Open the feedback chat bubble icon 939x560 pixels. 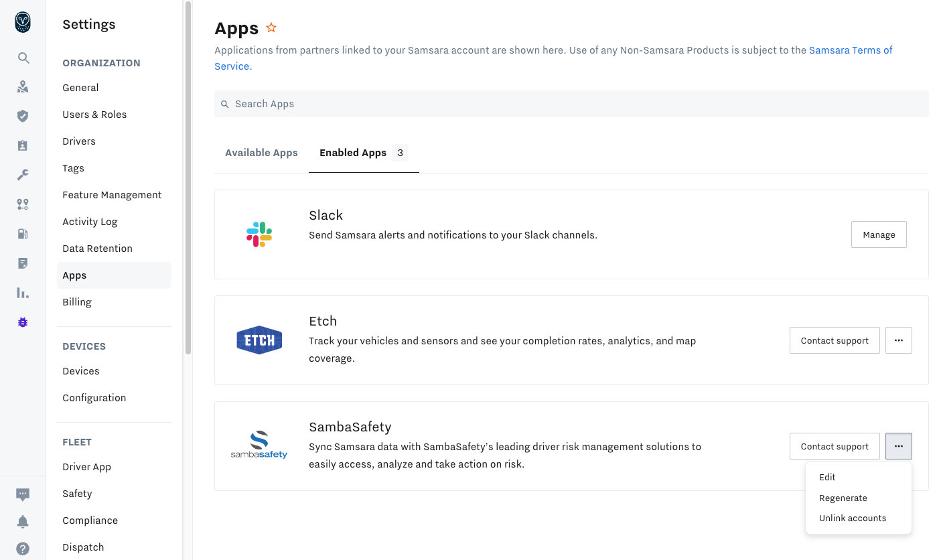coord(23,494)
